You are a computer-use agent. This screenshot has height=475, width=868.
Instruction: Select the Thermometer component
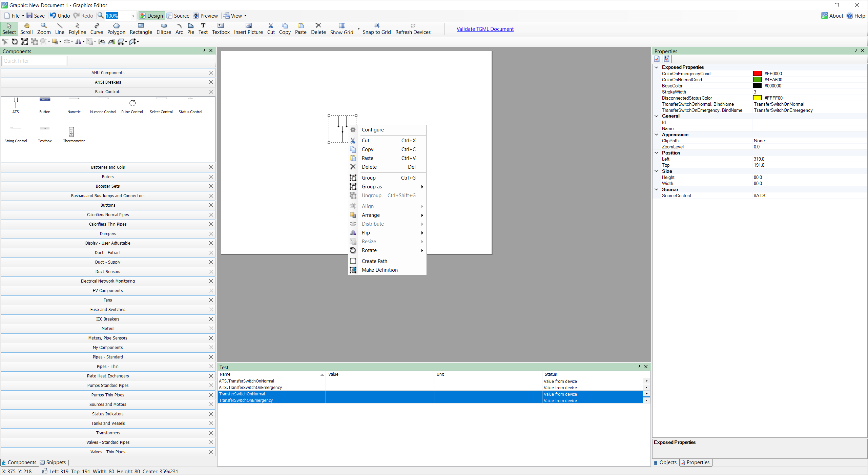click(x=74, y=134)
